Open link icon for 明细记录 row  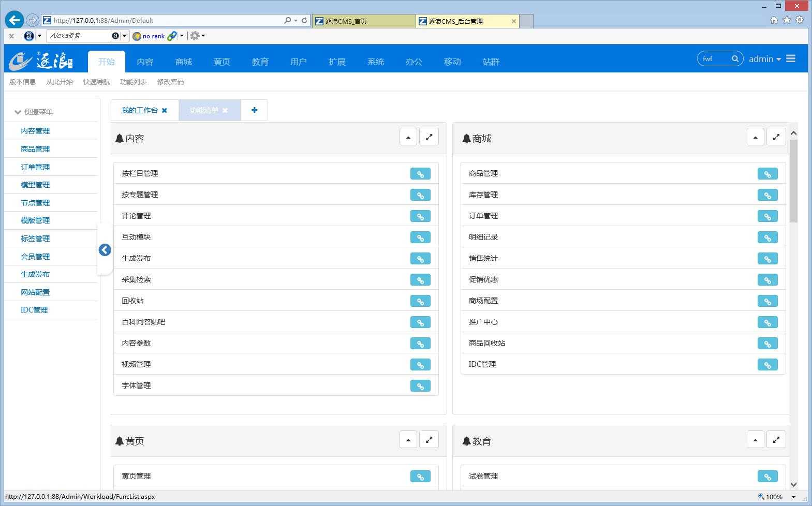[x=767, y=237]
